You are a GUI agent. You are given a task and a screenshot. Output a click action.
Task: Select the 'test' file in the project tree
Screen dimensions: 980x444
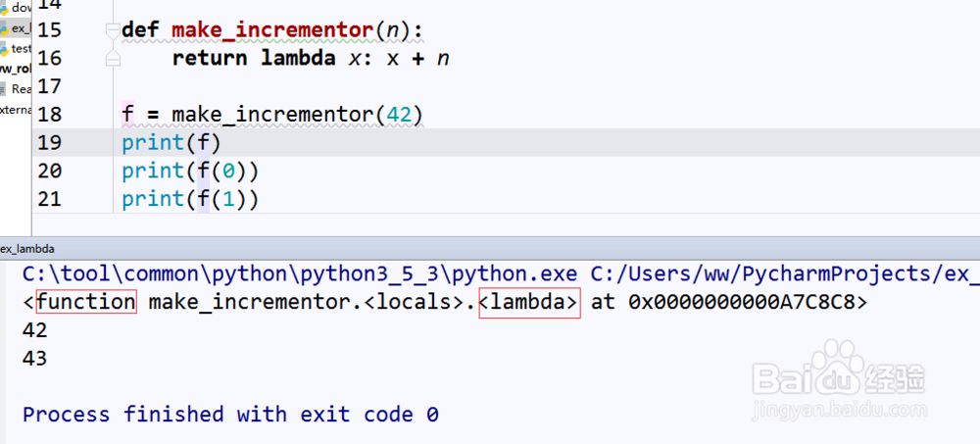(x=22, y=48)
